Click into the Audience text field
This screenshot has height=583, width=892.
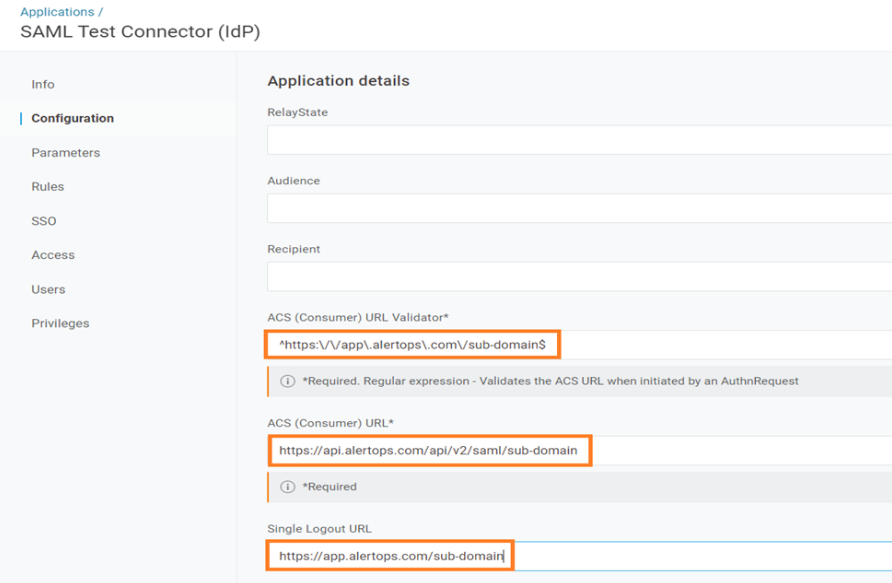[578, 208]
